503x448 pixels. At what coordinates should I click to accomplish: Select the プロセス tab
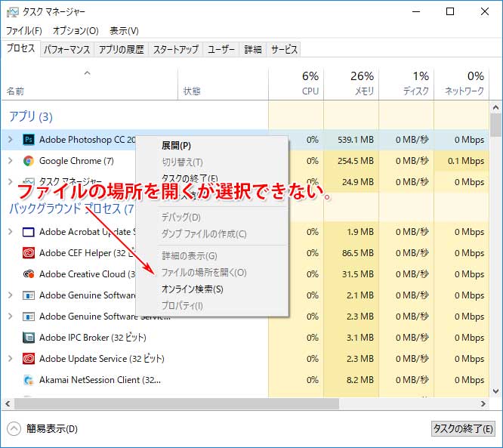click(21, 48)
